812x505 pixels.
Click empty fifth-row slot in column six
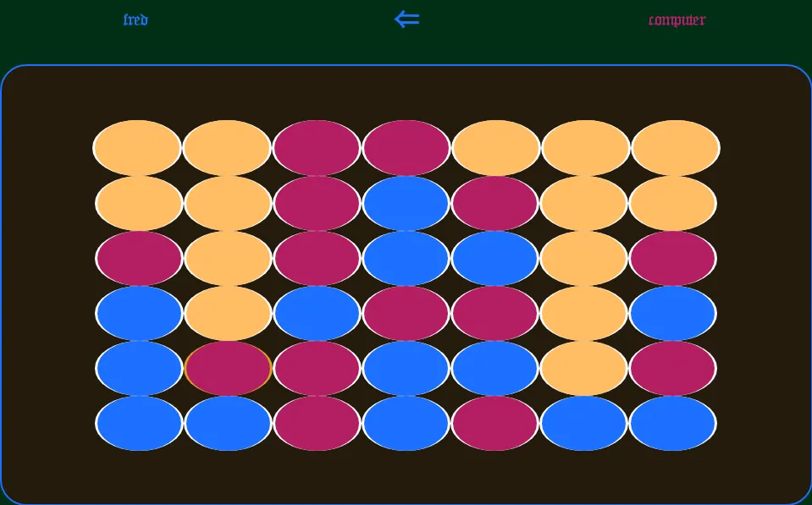coord(583,369)
